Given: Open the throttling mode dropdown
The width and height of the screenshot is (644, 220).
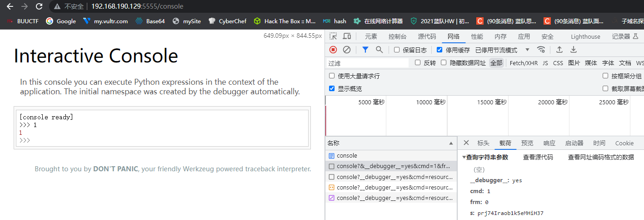Looking at the screenshot, I should pos(527,50).
